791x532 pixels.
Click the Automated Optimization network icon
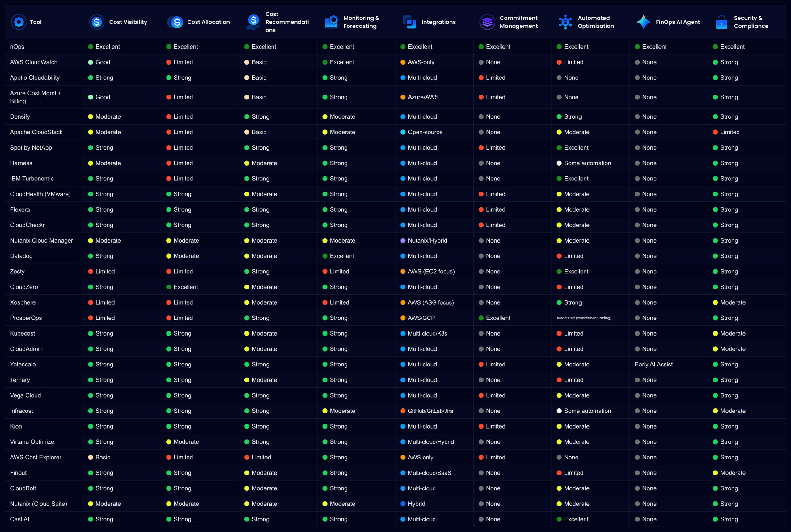pyautogui.click(x=565, y=22)
